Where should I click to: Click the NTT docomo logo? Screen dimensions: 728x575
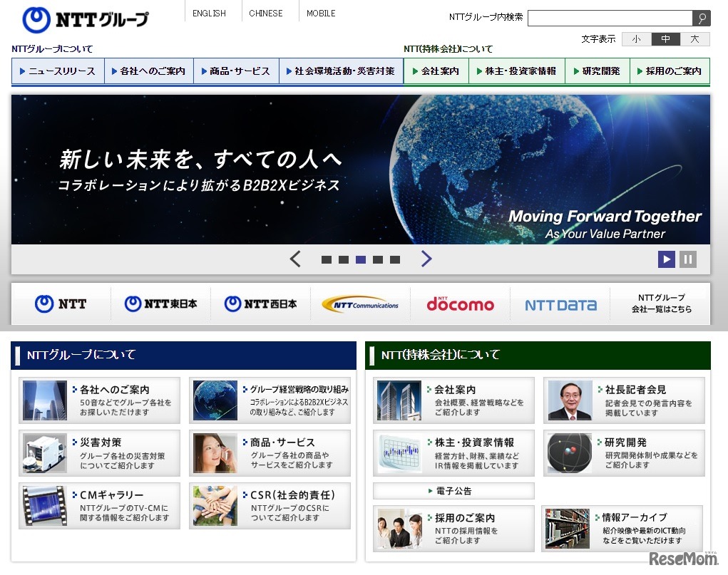click(460, 304)
